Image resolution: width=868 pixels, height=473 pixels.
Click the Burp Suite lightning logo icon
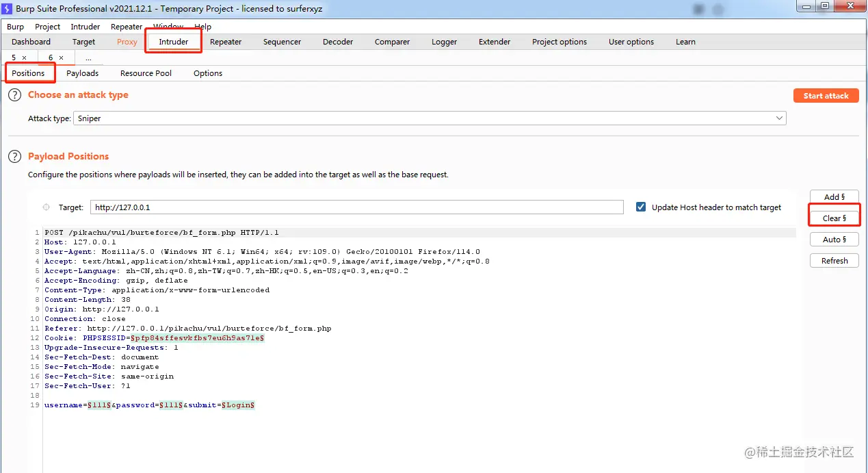(x=7, y=9)
